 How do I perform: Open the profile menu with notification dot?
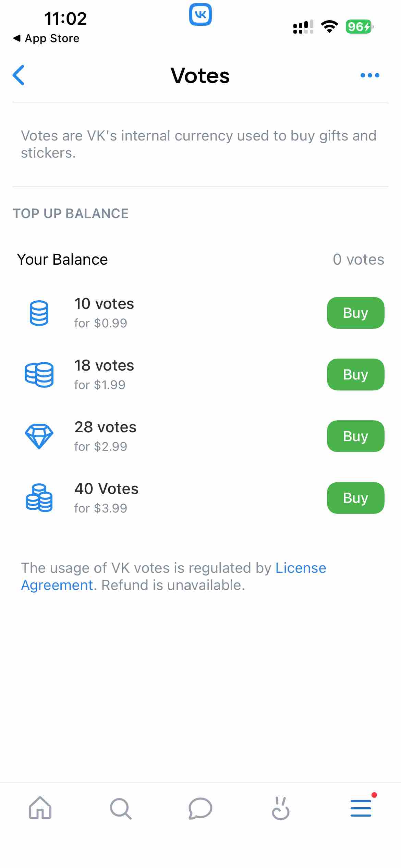(x=361, y=809)
